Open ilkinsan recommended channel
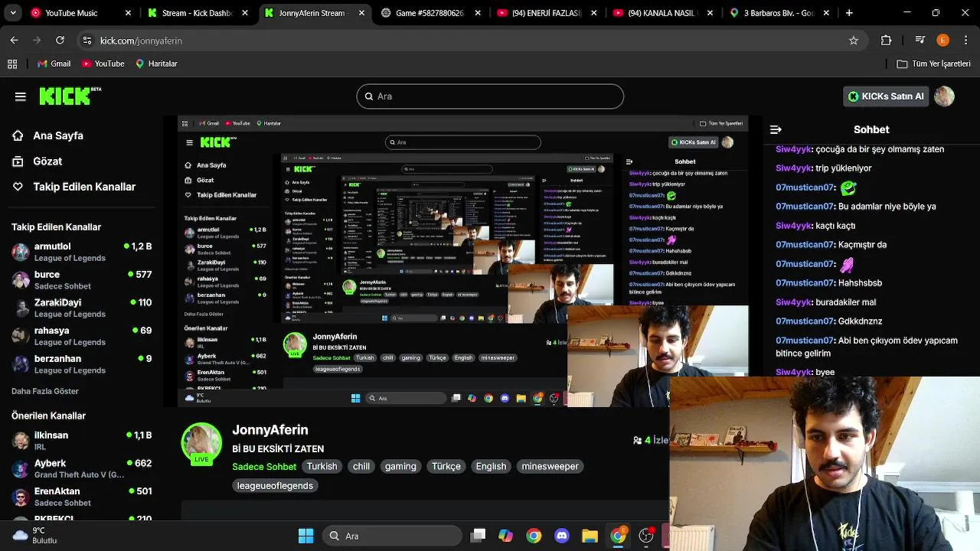 pos(82,440)
